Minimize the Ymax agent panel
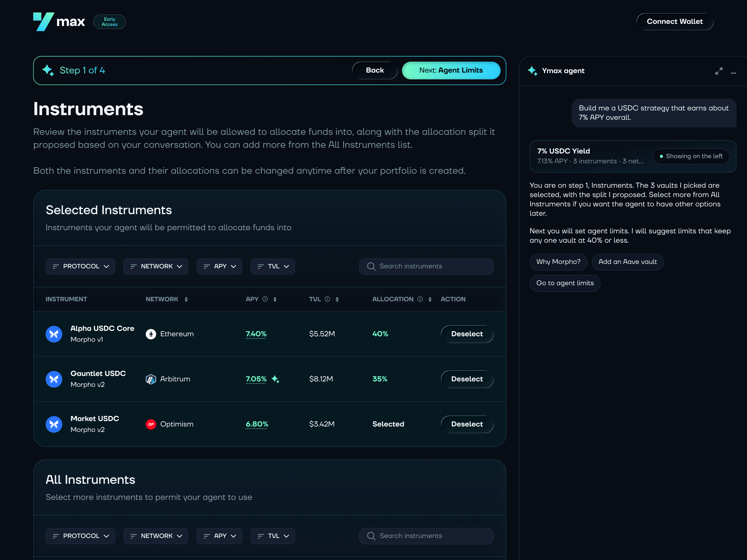Screen dimensions: 747x560 733,73
